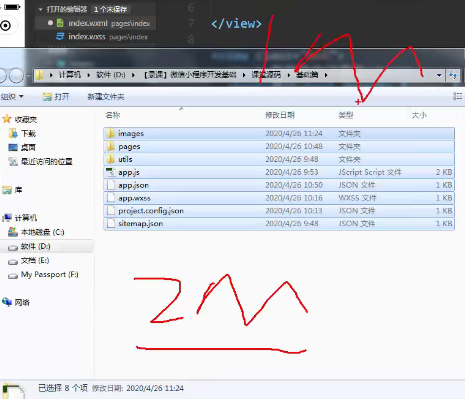Select the pages folder icon
The height and width of the screenshot is (399, 465).
pos(111,146)
